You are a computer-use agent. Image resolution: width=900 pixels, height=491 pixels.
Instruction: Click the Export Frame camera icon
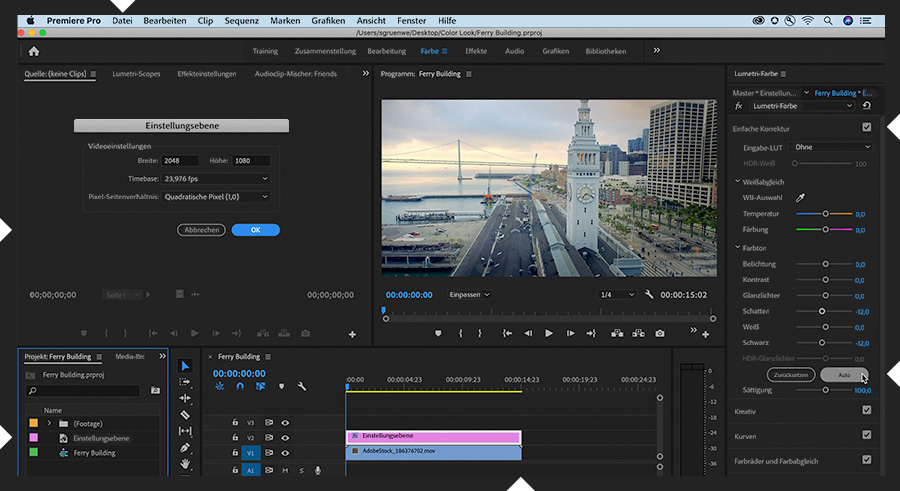[659, 333]
